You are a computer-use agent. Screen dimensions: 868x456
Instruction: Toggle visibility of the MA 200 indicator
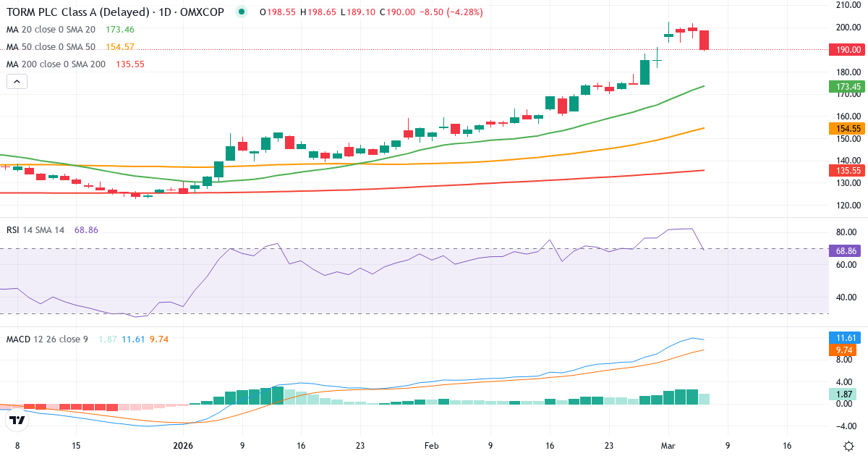click(57, 64)
